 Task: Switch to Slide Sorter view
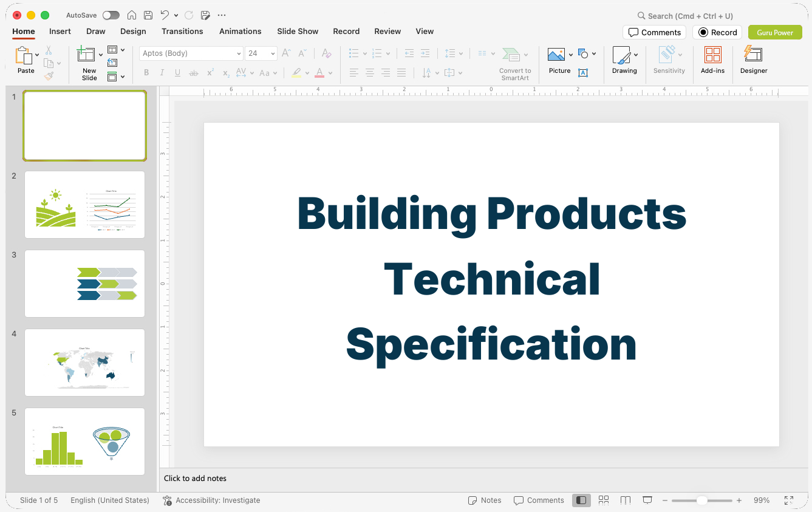(x=604, y=500)
